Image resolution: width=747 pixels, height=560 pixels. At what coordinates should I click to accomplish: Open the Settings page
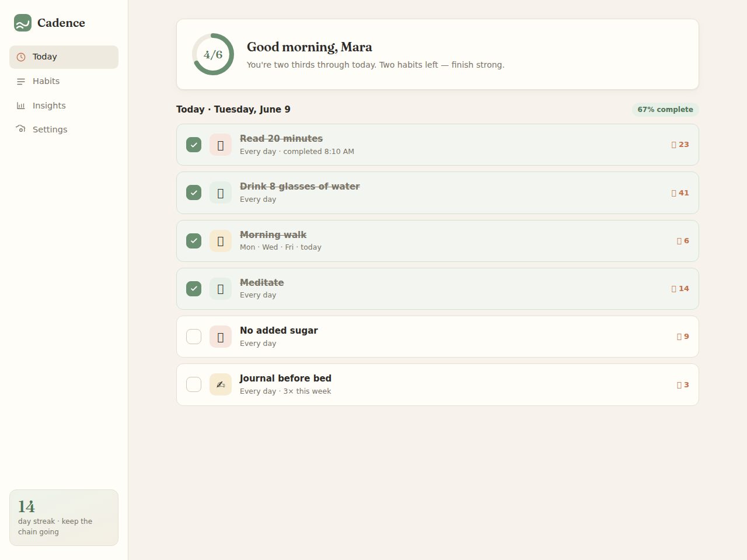64,129
